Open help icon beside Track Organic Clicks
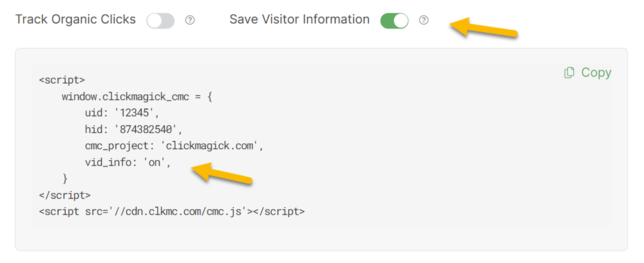Viewport: 644px width, 263px height. pyautogui.click(x=190, y=21)
